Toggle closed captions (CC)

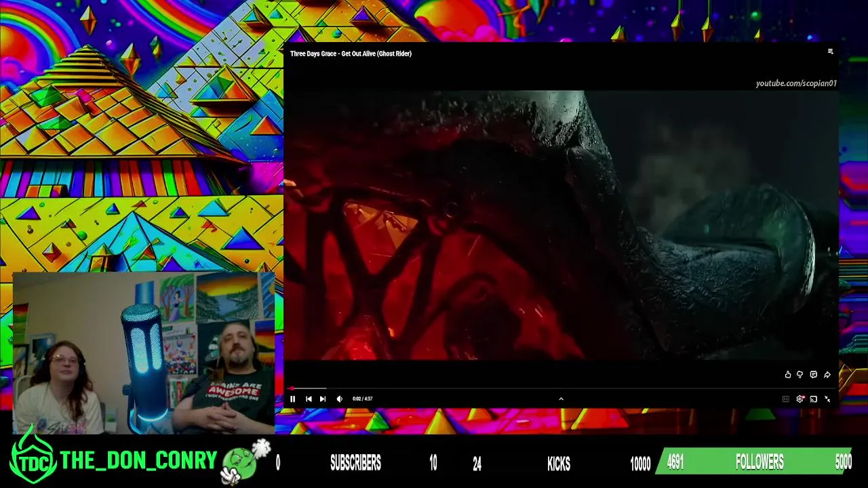click(786, 399)
